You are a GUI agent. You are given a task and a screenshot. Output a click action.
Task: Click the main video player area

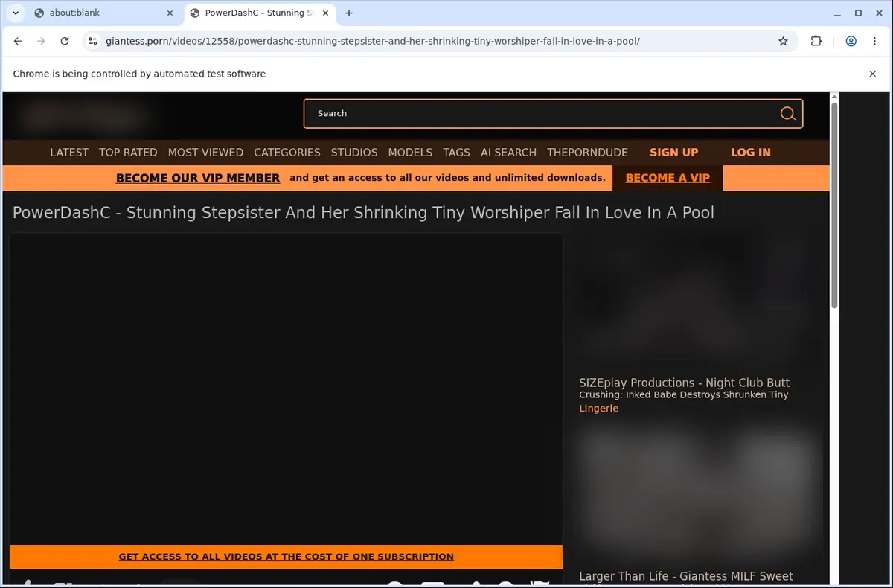[286, 389]
